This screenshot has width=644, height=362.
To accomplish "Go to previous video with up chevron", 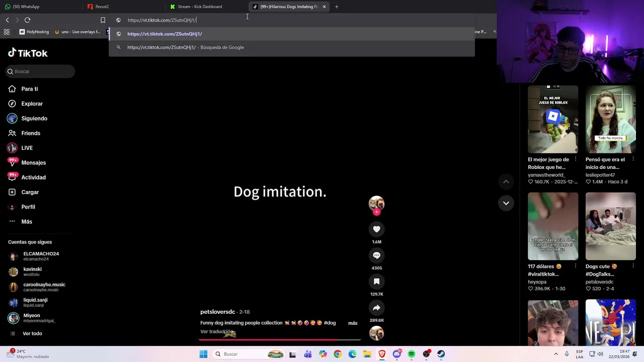I will (x=506, y=182).
